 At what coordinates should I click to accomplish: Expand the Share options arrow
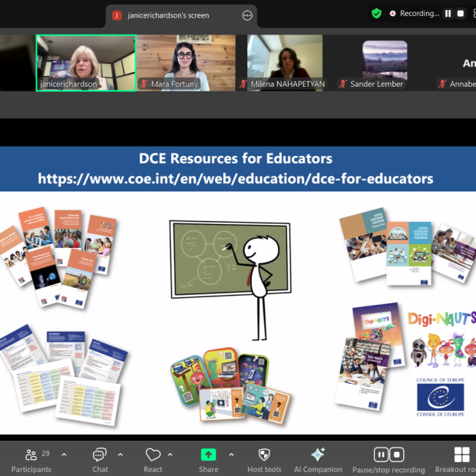coord(231,454)
